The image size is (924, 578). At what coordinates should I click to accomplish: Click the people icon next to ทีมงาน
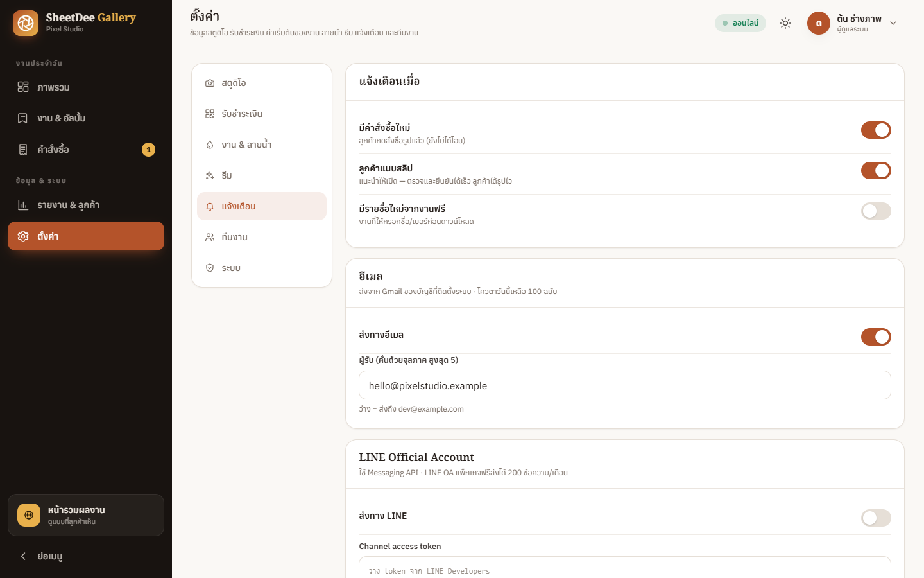click(x=210, y=237)
